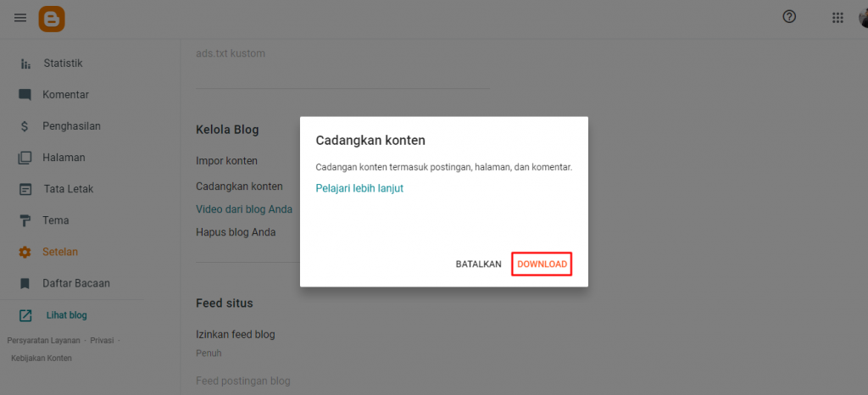Click the Cadangkan konten dialog title

[x=370, y=141]
